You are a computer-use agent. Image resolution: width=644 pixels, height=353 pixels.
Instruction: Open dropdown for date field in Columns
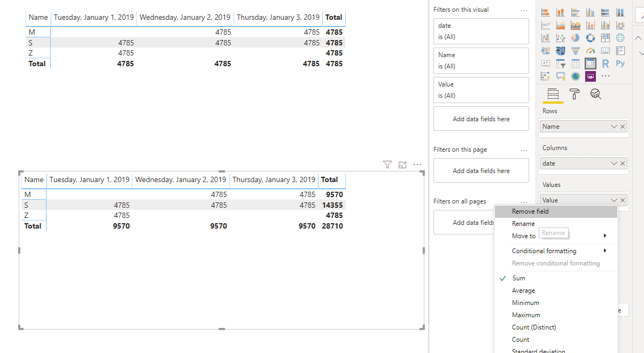[614, 163]
